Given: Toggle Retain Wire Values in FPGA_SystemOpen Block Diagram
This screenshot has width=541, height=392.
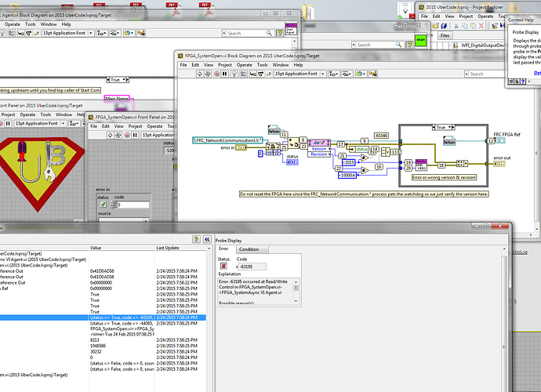Looking at the screenshot, I should [x=244, y=74].
